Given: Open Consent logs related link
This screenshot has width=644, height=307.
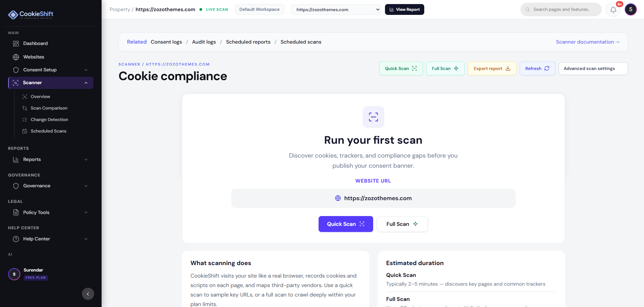Looking at the screenshot, I should click(x=166, y=42).
